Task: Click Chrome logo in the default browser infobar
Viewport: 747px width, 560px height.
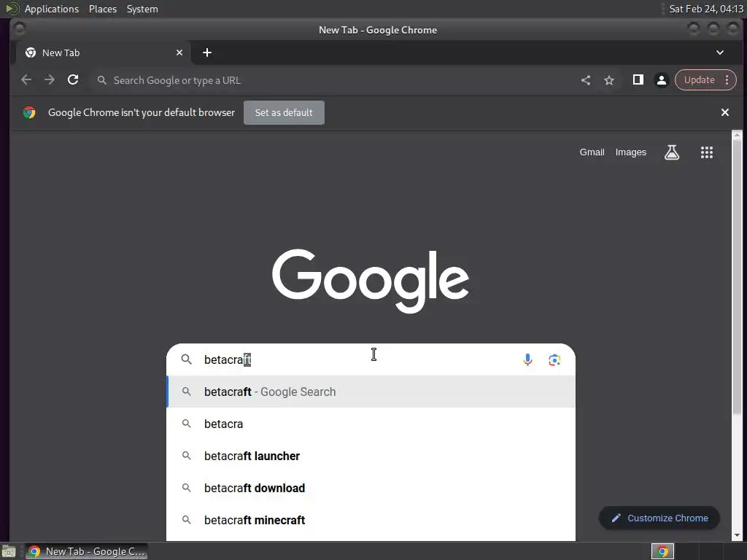Action: 29,112
